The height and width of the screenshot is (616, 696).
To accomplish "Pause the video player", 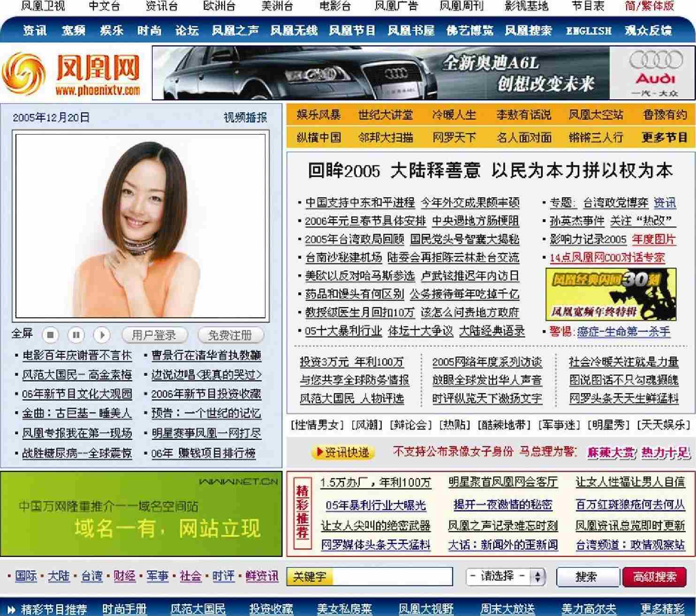I will tap(76, 335).
